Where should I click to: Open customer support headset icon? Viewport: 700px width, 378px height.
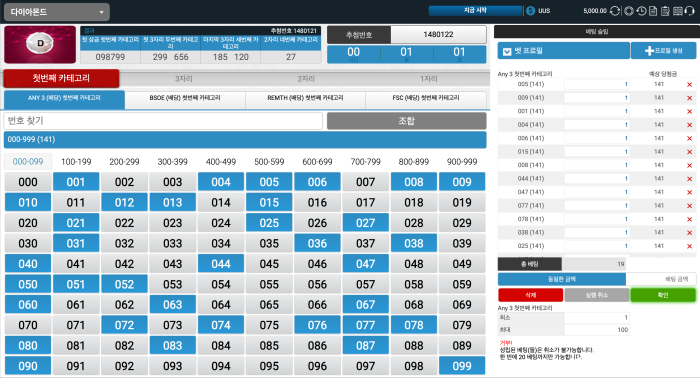click(690, 11)
